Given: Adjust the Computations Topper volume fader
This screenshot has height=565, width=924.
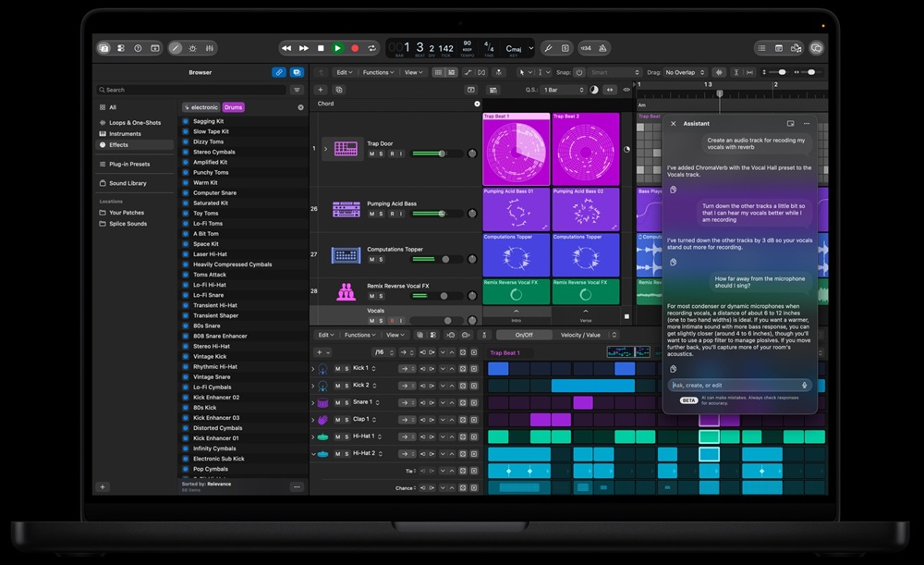Looking at the screenshot, I should point(445,259).
